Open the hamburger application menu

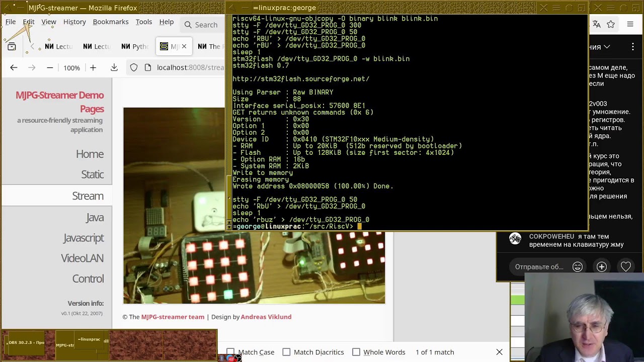pyautogui.click(x=630, y=24)
